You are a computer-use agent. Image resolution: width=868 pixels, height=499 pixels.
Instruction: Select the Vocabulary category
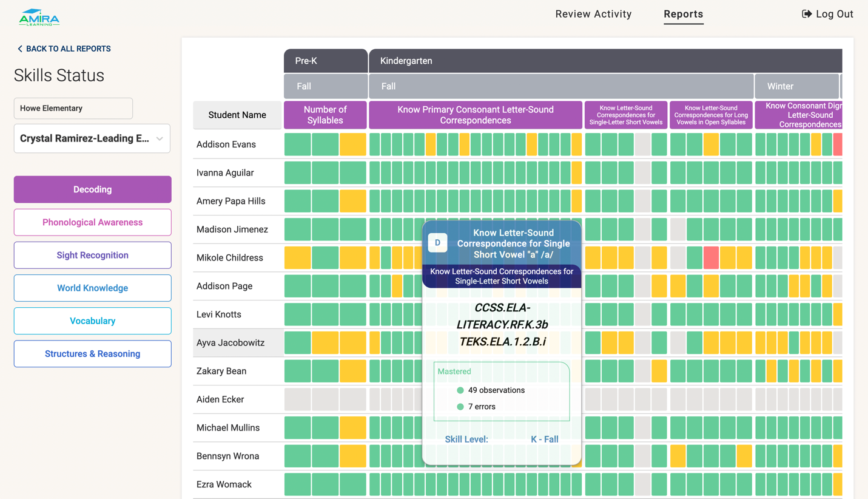pos(93,321)
